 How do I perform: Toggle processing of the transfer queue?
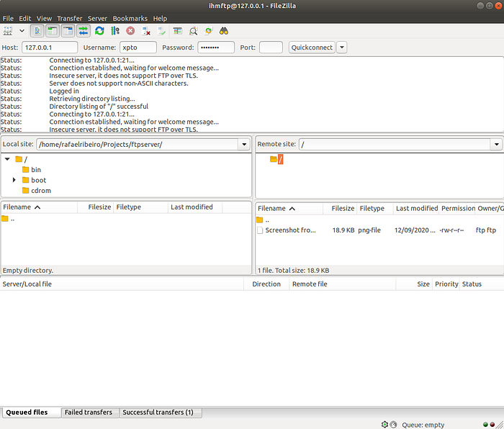click(x=114, y=31)
